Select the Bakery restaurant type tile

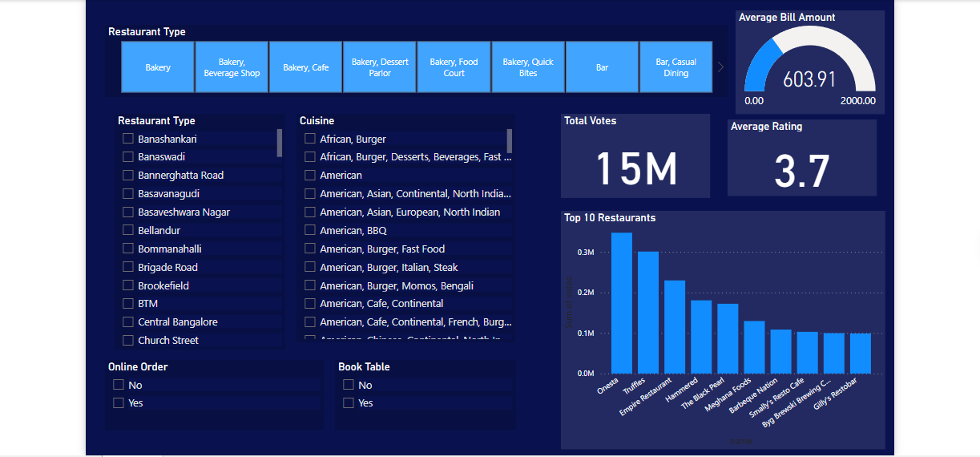coord(158,67)
